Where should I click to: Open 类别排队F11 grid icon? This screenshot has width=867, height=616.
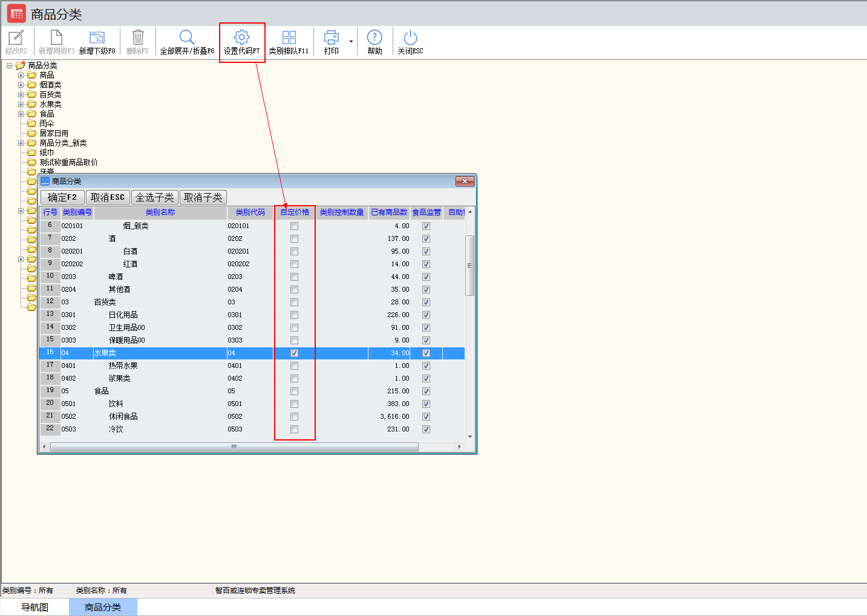(x=289, y=38)
